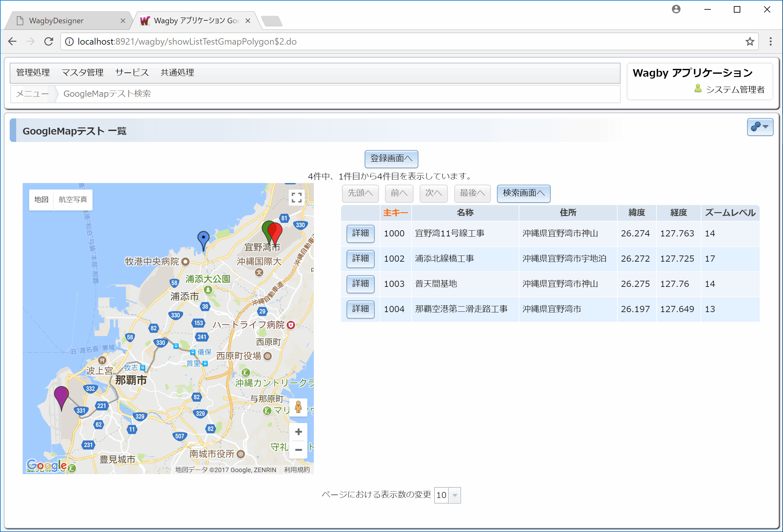Bookmark this page with star icon
The height and width of the screenshot is (532, 783).
[x=749, y=41]
